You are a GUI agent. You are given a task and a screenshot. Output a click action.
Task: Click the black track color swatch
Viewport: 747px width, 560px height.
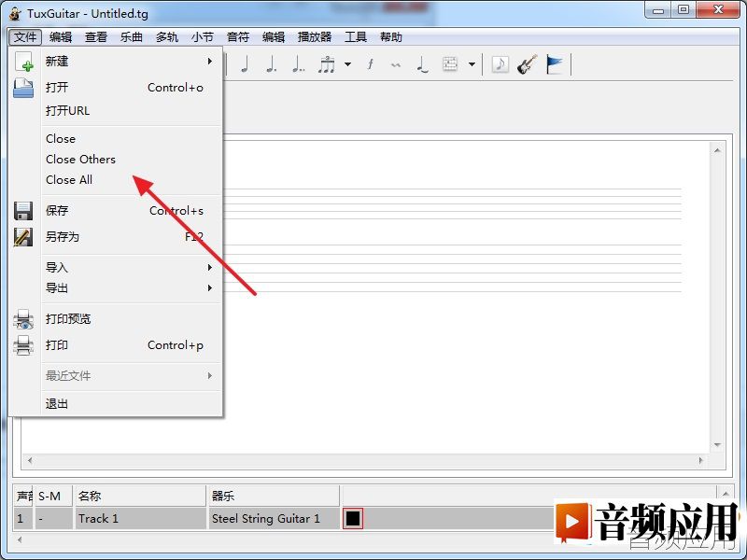pyautogui.click(x=353, y=519)
